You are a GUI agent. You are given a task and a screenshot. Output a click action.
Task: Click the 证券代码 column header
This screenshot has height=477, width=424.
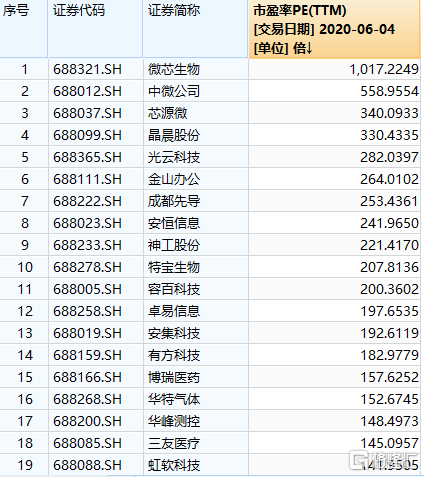click(95, 29)
